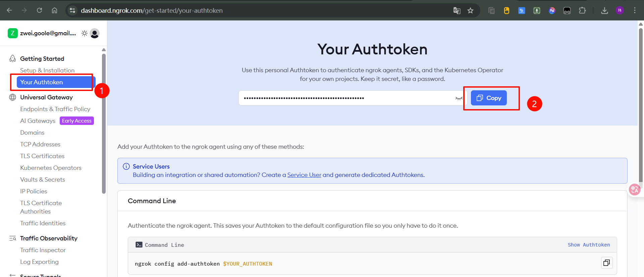644x277 pixels.
Task: Expand the Getting Started sidebar section
Action: pyautogui.click(x=42, y=59)
